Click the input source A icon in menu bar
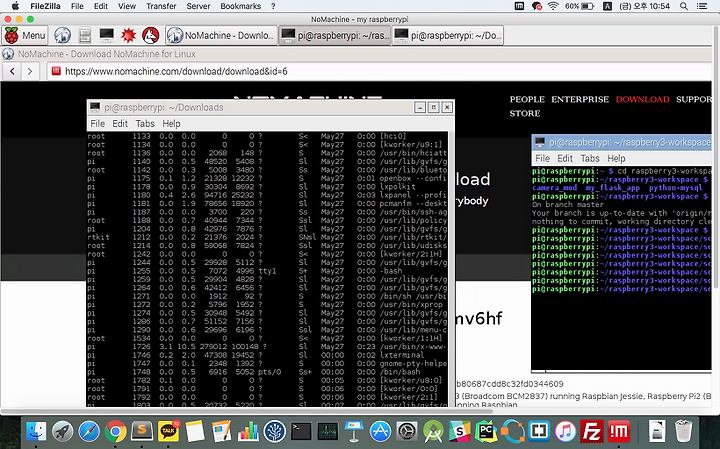 coord(607,6)
